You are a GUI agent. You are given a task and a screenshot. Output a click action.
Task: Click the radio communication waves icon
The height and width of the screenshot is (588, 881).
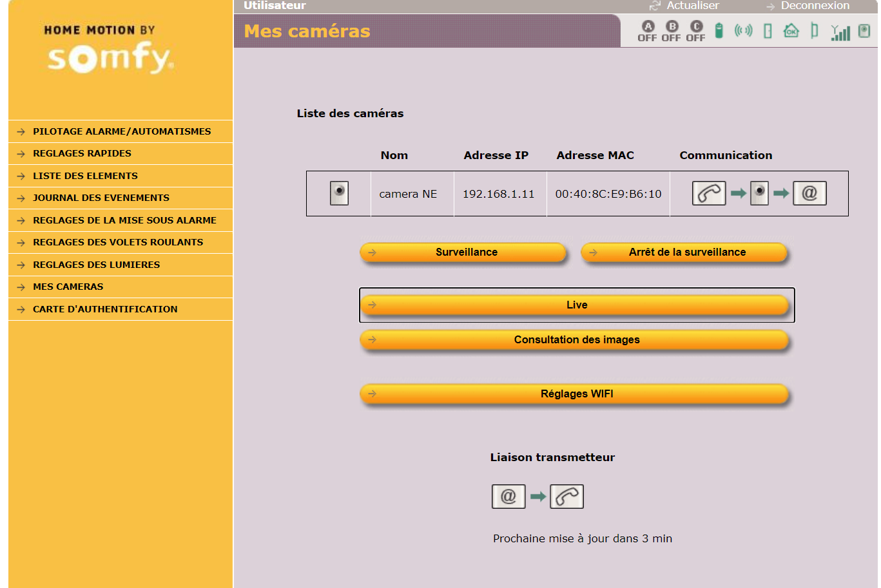click(x=743, y=30)
